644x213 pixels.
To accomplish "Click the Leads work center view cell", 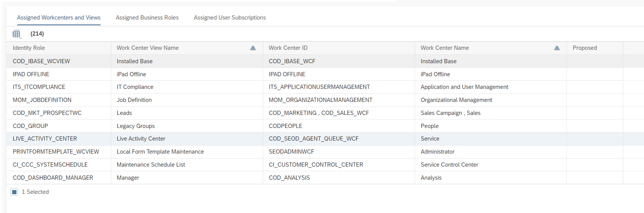I will (124, 113).
